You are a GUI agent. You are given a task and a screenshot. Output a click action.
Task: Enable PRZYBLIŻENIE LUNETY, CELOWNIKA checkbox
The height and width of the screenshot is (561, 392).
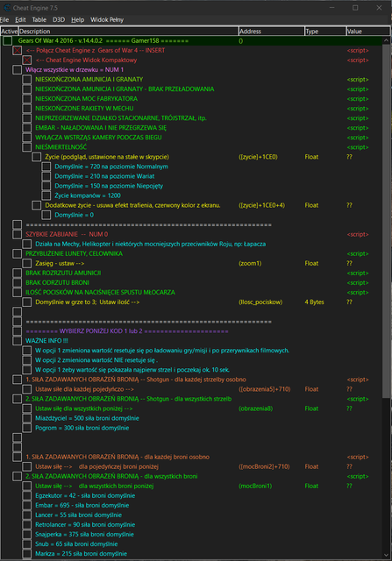18,253
